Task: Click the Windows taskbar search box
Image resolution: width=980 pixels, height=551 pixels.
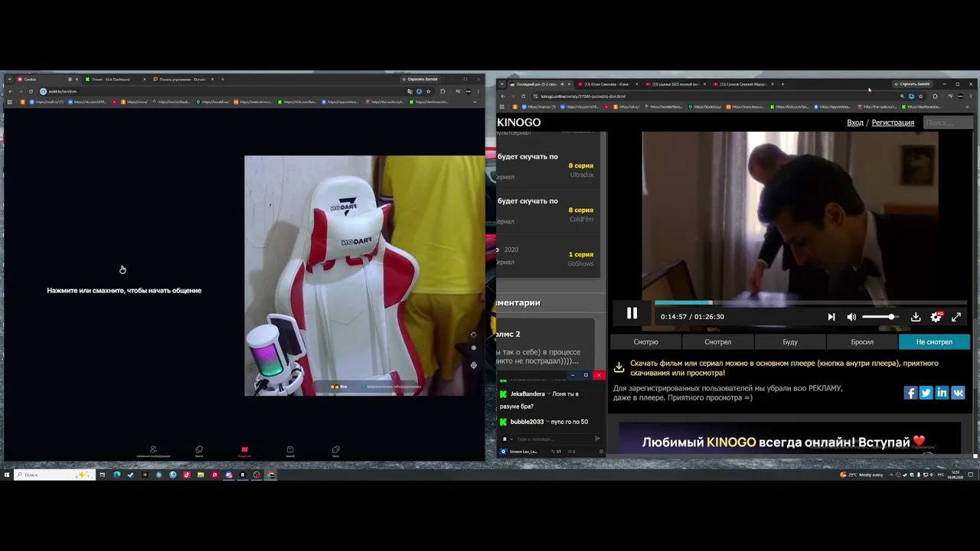Action: pos(54,474)
